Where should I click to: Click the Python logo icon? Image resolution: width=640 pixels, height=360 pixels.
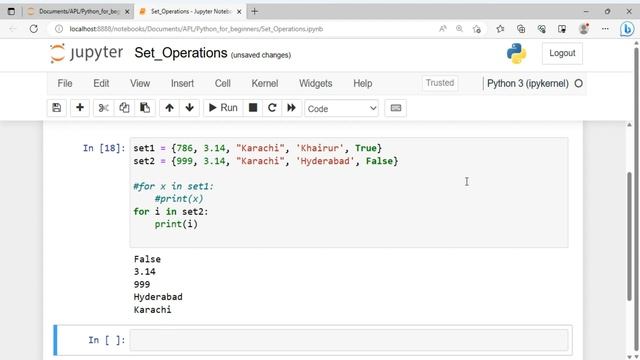tap(516, 53)
